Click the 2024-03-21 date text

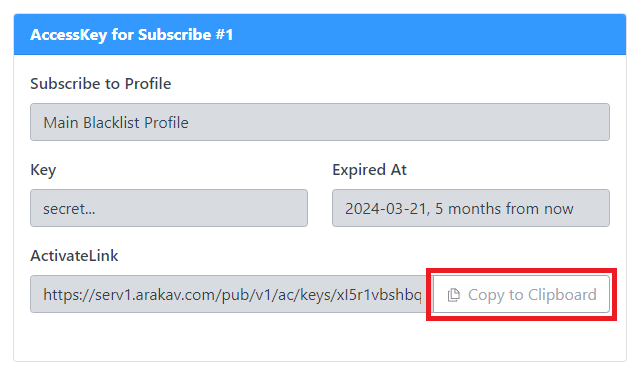(x=385, y=209)
